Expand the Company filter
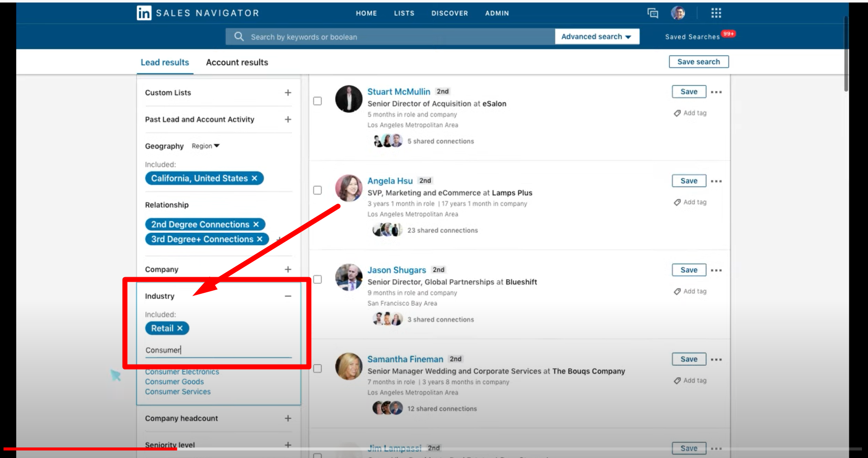 tap(288, 270)
